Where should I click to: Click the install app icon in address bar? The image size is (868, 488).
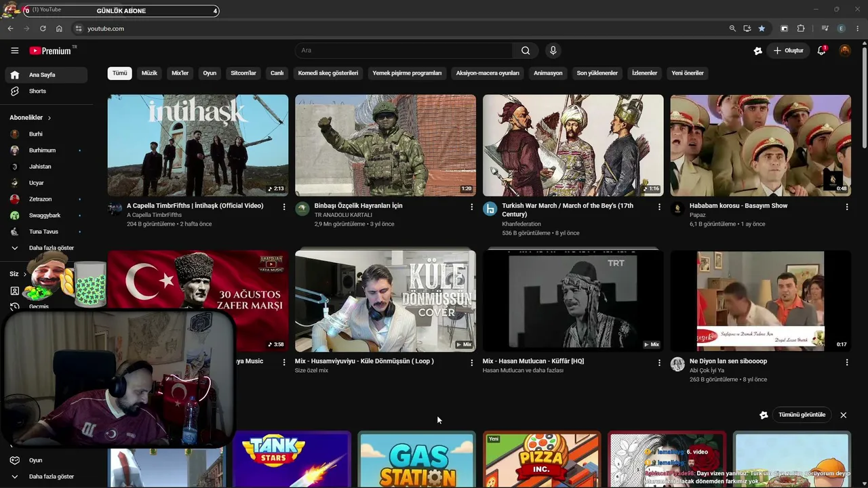coord(747,28)
